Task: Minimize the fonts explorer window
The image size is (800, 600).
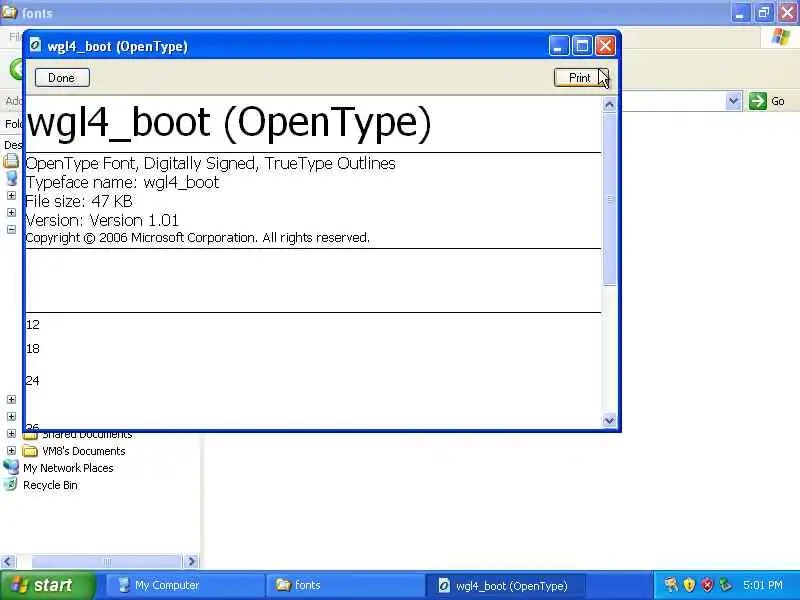Action: [x=740, y=13]
